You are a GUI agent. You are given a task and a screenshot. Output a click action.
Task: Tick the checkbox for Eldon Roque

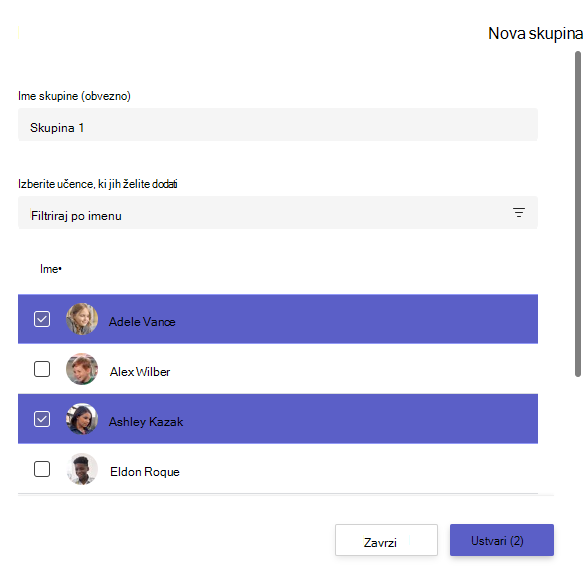click(x=42, y=469)
